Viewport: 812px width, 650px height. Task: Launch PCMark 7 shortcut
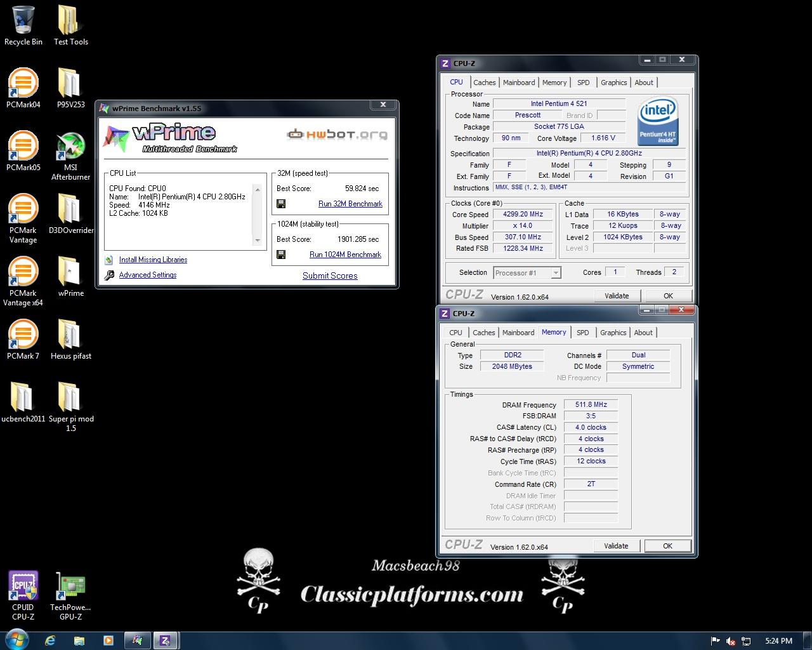23,340
